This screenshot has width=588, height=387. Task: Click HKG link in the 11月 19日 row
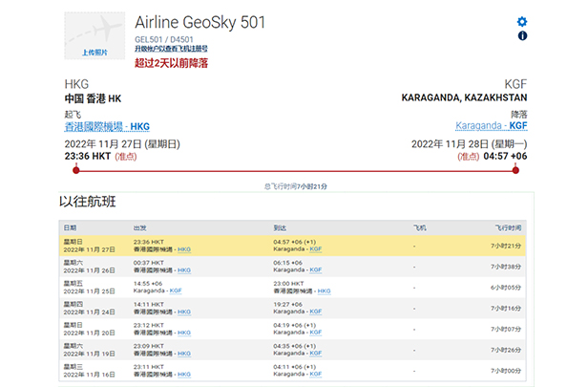coord(184,355)
